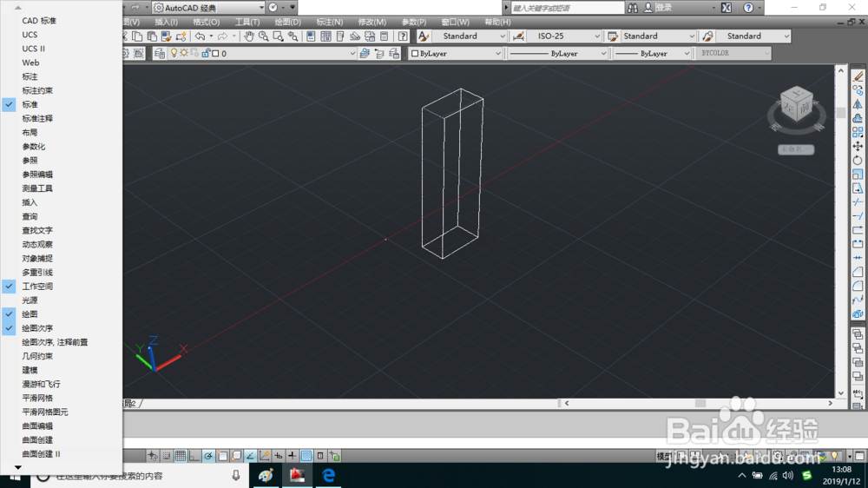Open the 绘图(D) menu
The image size is (868, 488).
pyautogui.click(x=288, y=23)
